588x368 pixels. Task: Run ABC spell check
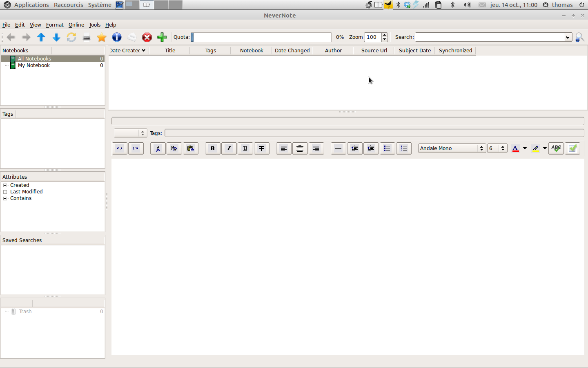tap(556, 148)
